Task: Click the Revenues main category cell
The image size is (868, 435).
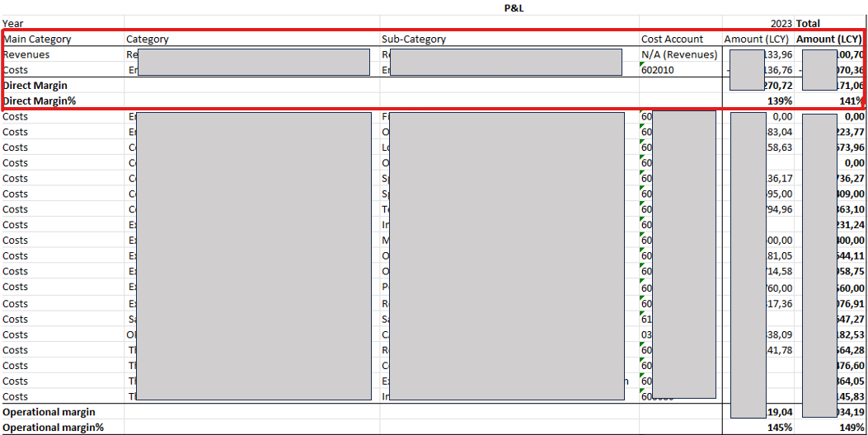Action: (x=26, y=55)
